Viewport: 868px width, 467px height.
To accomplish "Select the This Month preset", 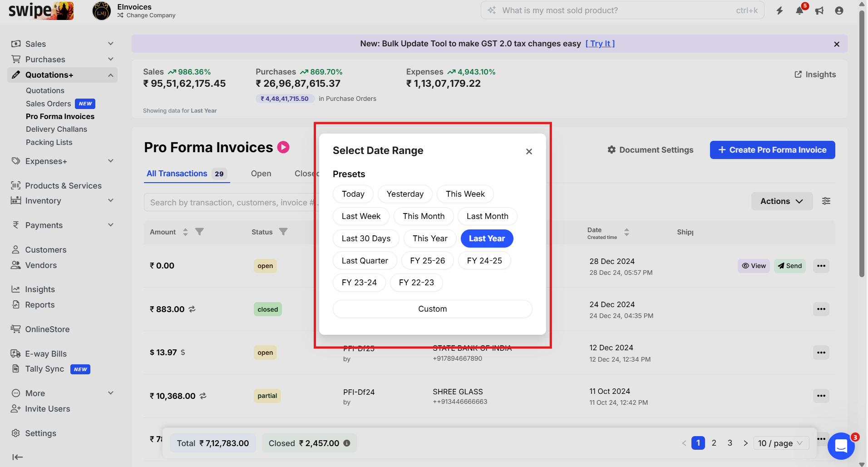I will pos(424,216).
